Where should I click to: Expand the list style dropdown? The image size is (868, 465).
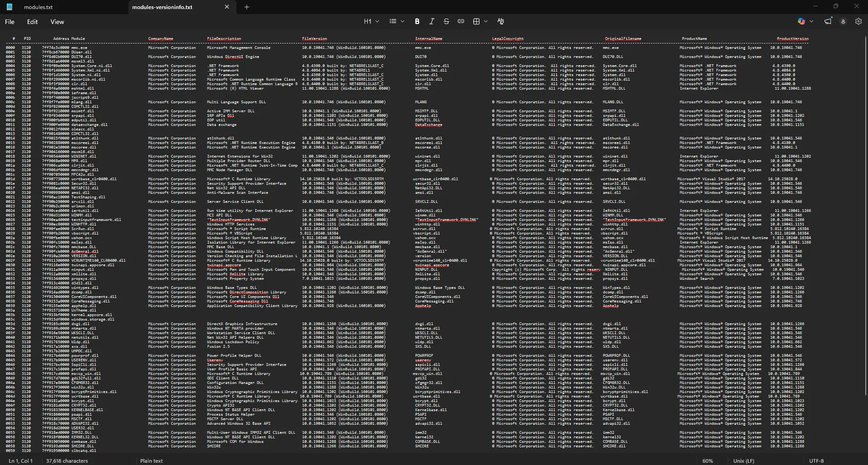397,21
